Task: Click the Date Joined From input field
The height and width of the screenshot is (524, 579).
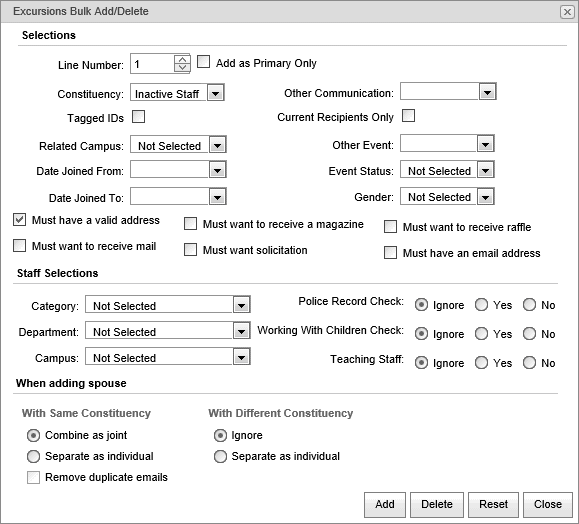Action: point(170,170)
